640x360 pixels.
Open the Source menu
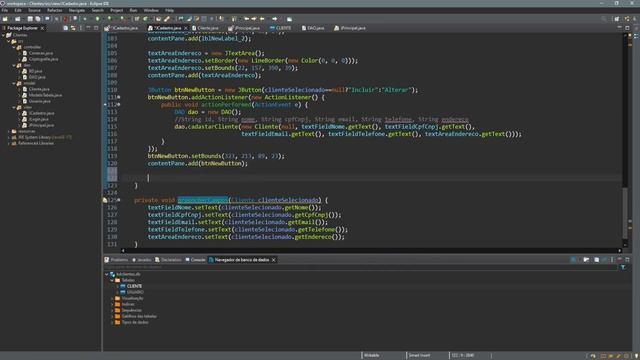click(x=34, y=10)
